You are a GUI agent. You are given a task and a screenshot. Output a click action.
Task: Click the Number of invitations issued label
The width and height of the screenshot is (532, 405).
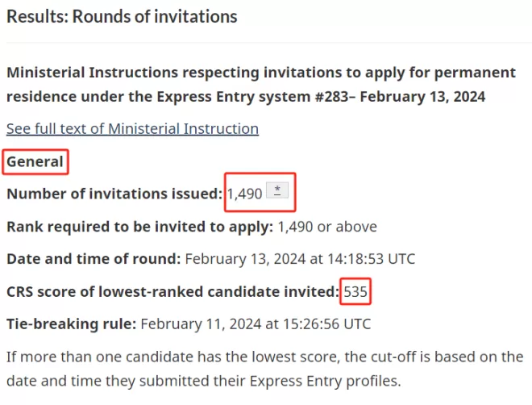[114, 194]
